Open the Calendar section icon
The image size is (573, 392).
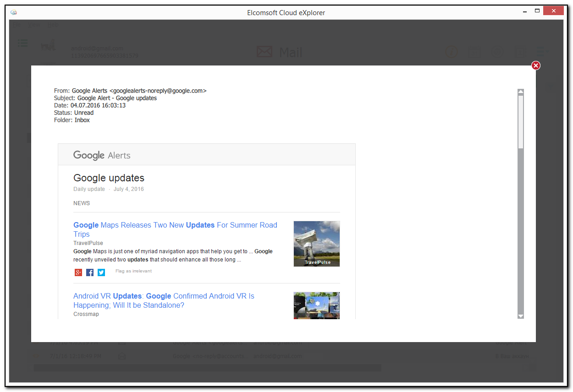coord(474,52)
